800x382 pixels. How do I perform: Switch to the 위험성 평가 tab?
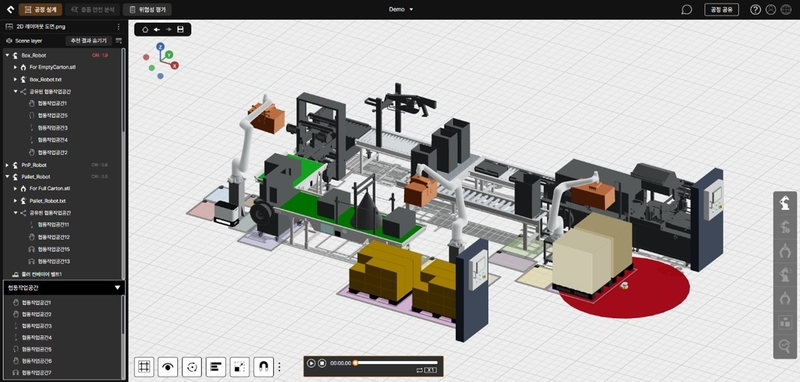(x=147, y=10)
